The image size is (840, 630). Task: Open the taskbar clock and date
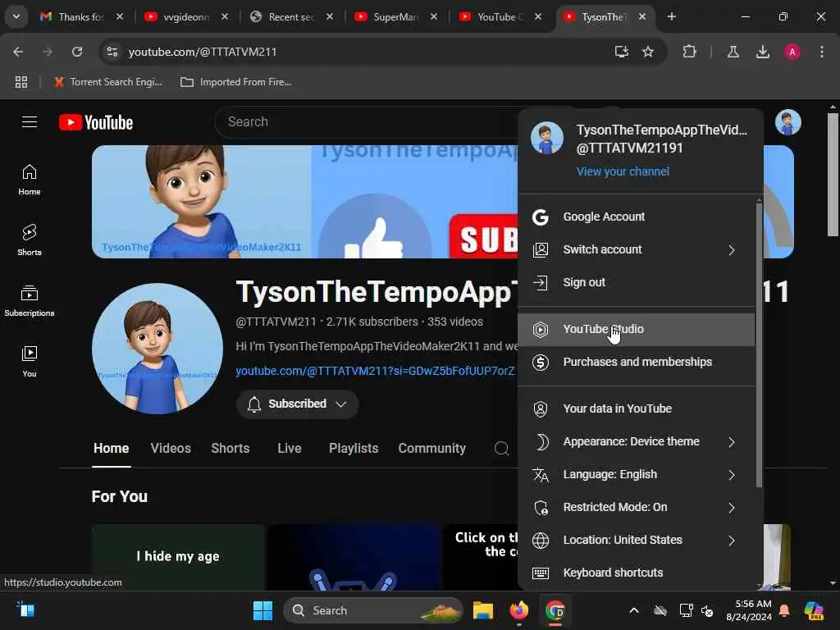[749, 610]
